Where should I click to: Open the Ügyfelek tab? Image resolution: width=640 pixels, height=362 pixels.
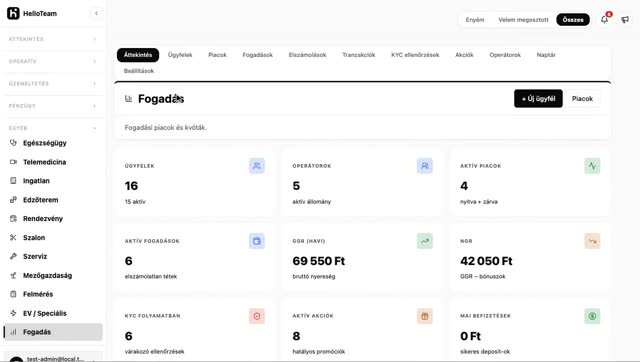click(180, 55)
